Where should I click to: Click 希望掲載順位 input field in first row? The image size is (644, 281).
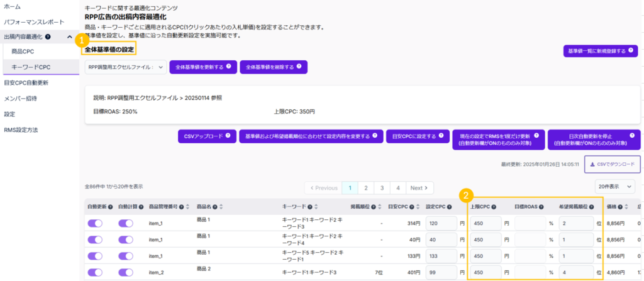(574, 223)
